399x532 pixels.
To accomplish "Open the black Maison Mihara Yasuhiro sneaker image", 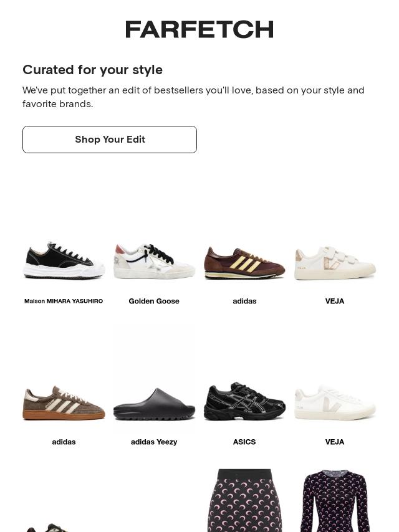I will click(64, 261).
